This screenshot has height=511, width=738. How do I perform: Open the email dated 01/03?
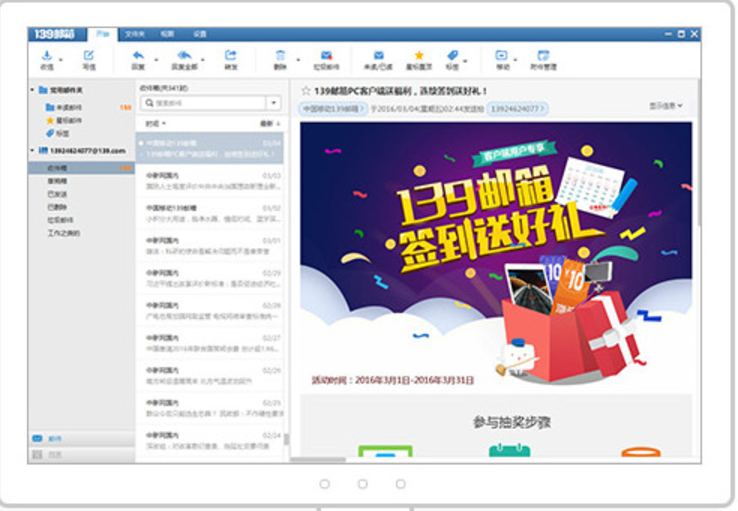tap(210, 181)
